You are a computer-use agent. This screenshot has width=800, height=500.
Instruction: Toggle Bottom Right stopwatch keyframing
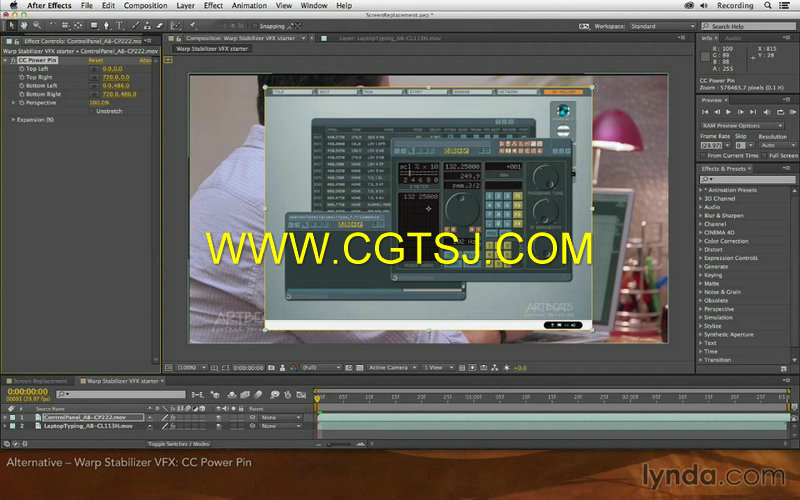pos(21,94)
